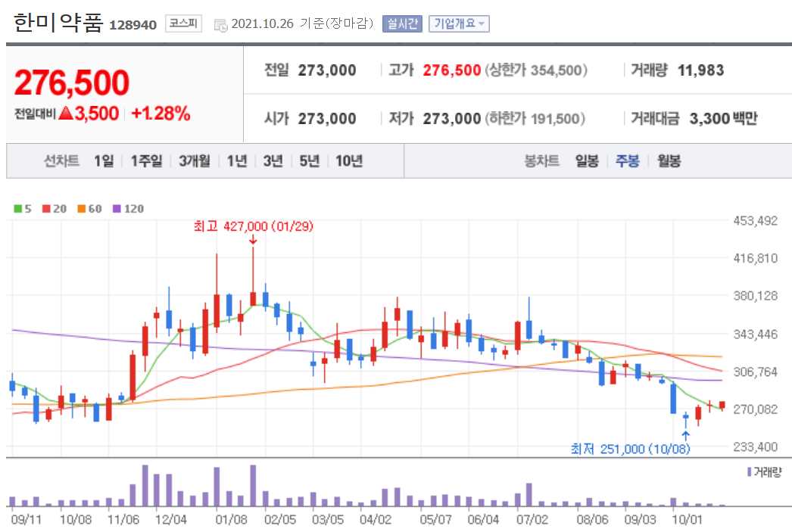Click the current price 276,500
792x532 pixels.
click(x=72, y=82)
